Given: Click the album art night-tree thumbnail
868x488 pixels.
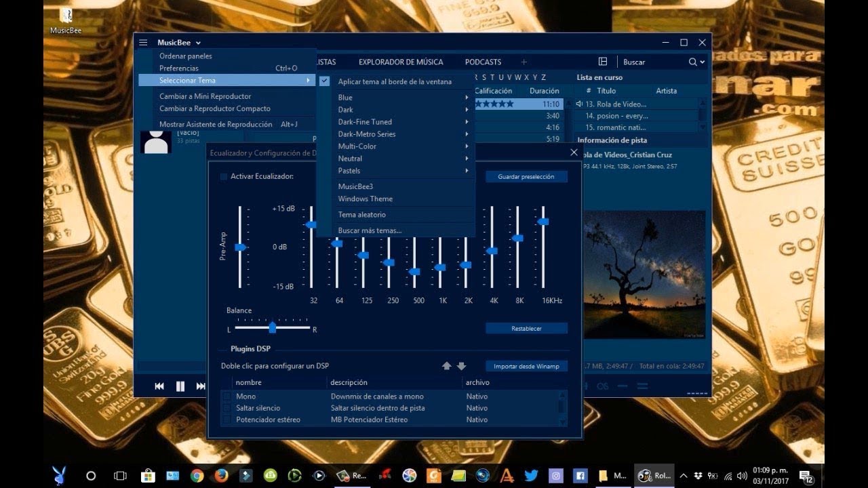Looking at the screenshot, I should (644, 274).
